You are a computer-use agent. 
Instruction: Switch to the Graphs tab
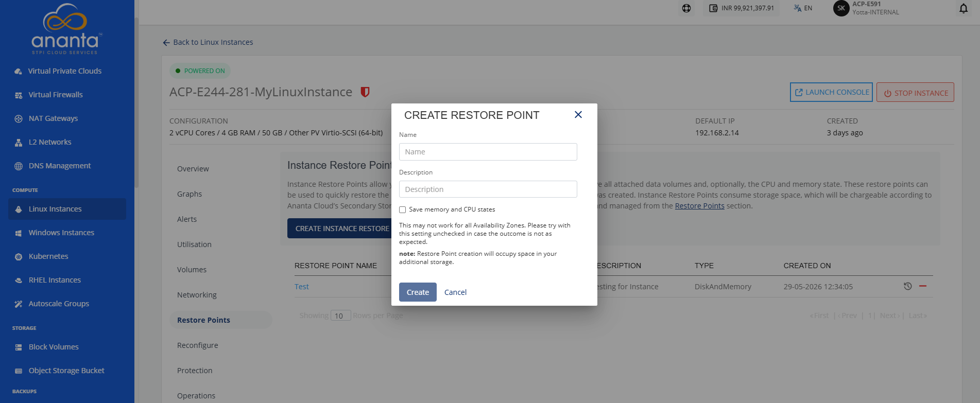(190, 194)
